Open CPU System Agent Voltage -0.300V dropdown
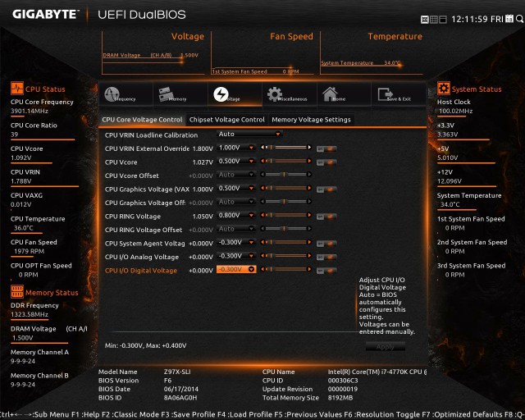Image resolution: width=525 pixels, height=420 pixels. tap(236, 242)
